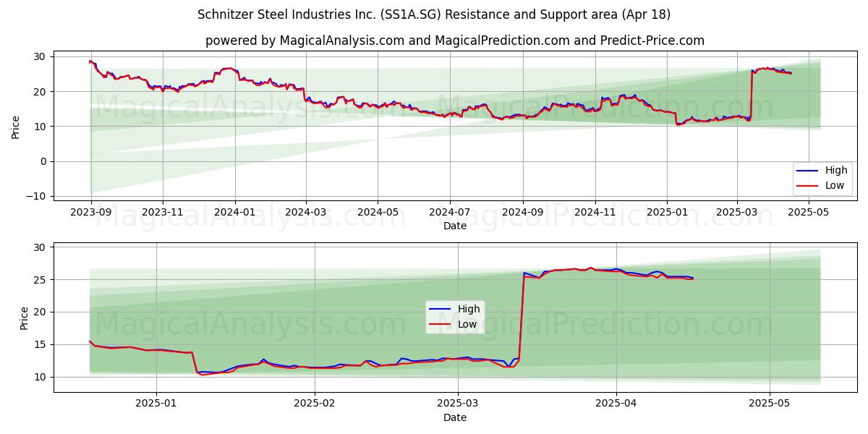Click the '2025-05' tick label on top chart
The width and height of the screenshot is (868, 434).
[808, 213]
